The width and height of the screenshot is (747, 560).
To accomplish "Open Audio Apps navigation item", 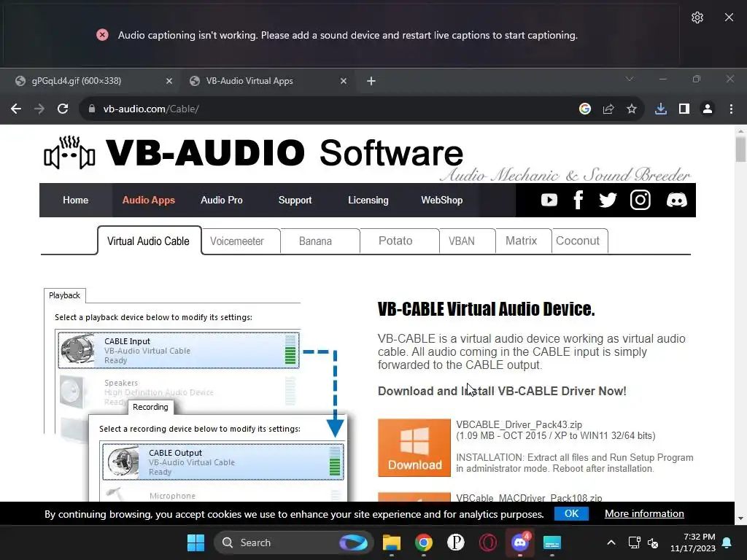I will point(149,200).
